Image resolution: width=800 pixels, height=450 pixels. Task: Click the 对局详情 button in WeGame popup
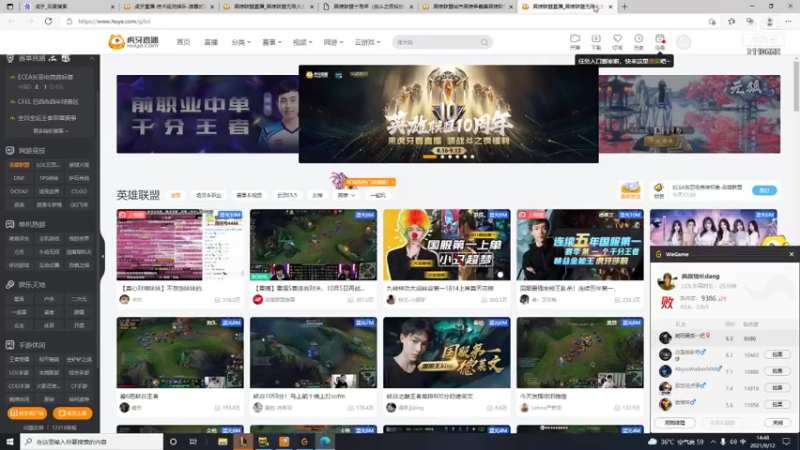coord(675,423)
